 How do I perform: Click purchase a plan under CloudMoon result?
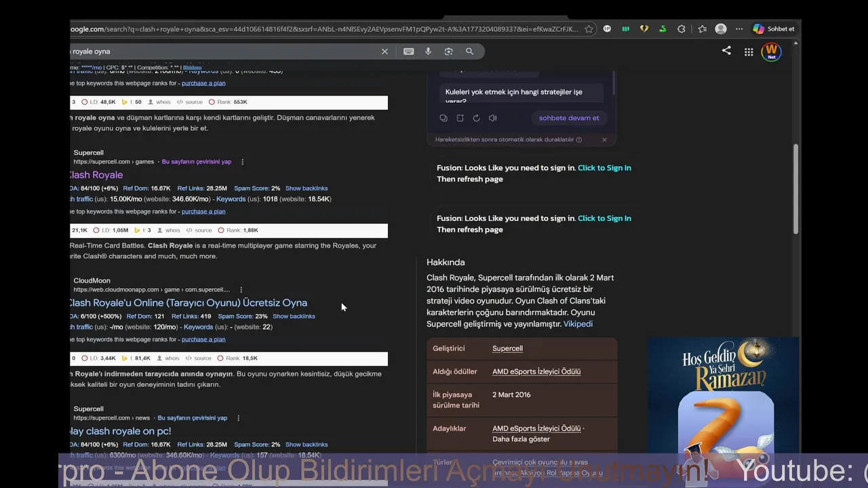click(203, 340)
